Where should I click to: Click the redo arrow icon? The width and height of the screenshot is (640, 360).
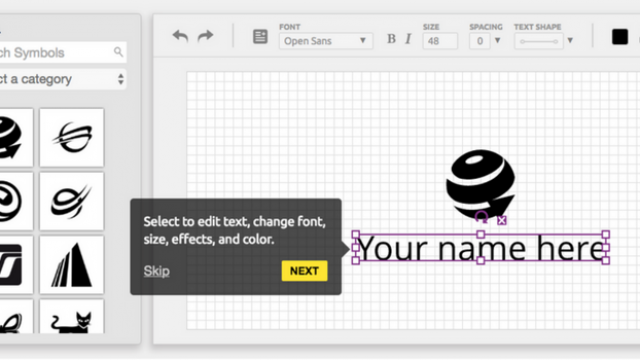205,36
